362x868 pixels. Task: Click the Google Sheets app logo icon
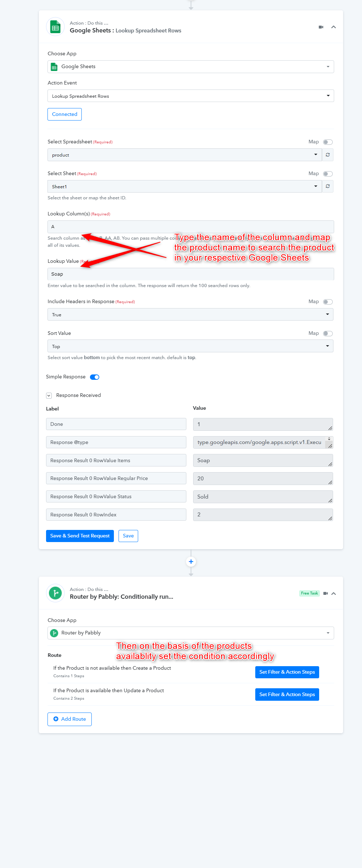click(55, 27)
